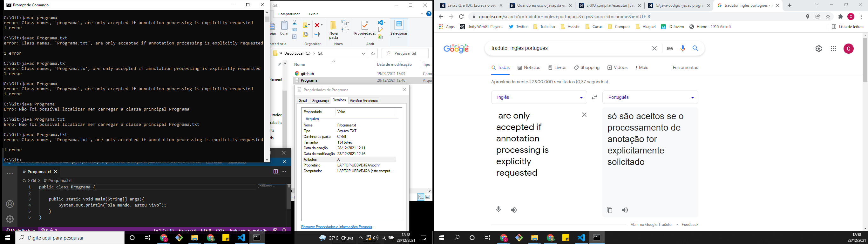Switch to Segurança tab in Propriedades dialog
The width and height of the screenshot is (868, 244).
pos(320,100)
